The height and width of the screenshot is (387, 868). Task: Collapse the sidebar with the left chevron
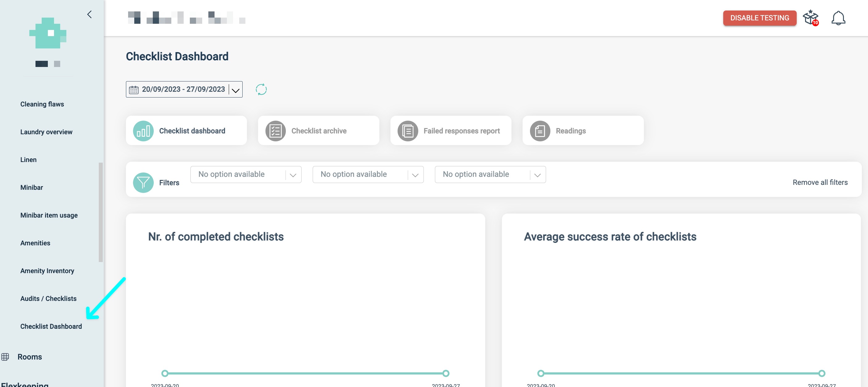(89, 15)
